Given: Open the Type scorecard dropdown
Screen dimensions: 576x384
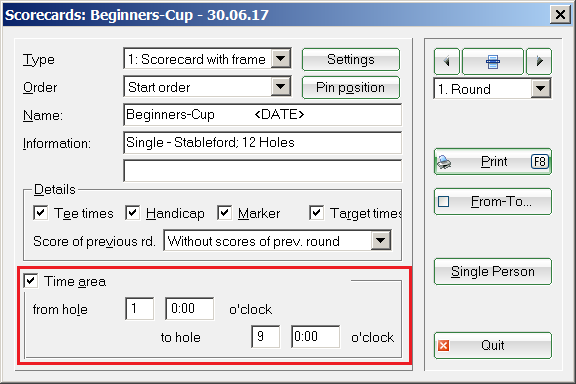Looking at the screenshot, I should (281, 59).
